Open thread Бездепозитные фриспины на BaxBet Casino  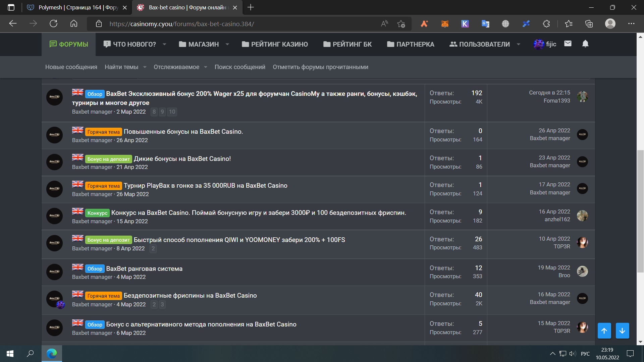coord(190,296)
